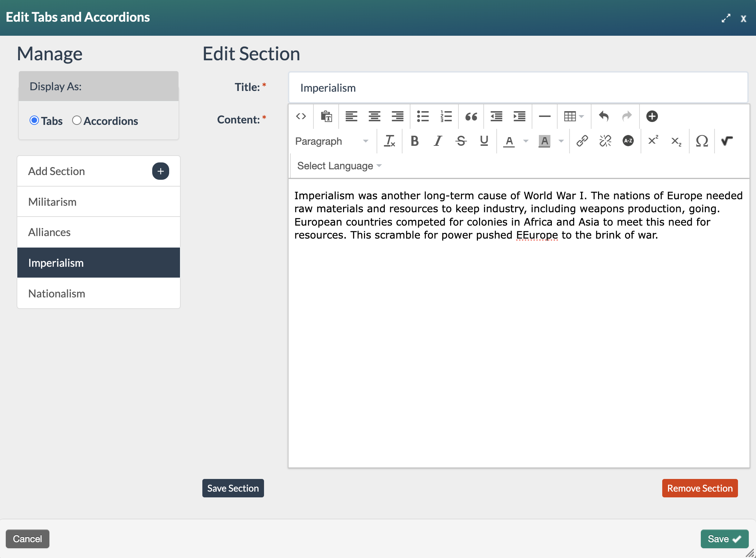Click the paste as text icon

point(326,116)
